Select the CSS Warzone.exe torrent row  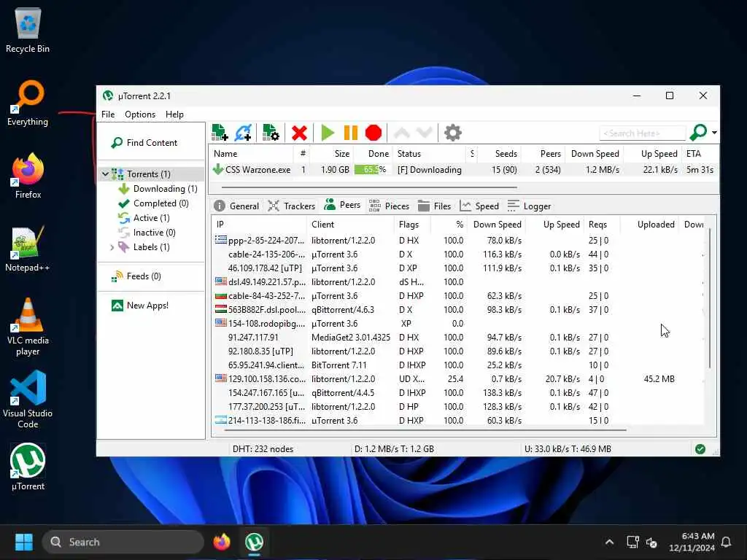click(x=463, y=169)
